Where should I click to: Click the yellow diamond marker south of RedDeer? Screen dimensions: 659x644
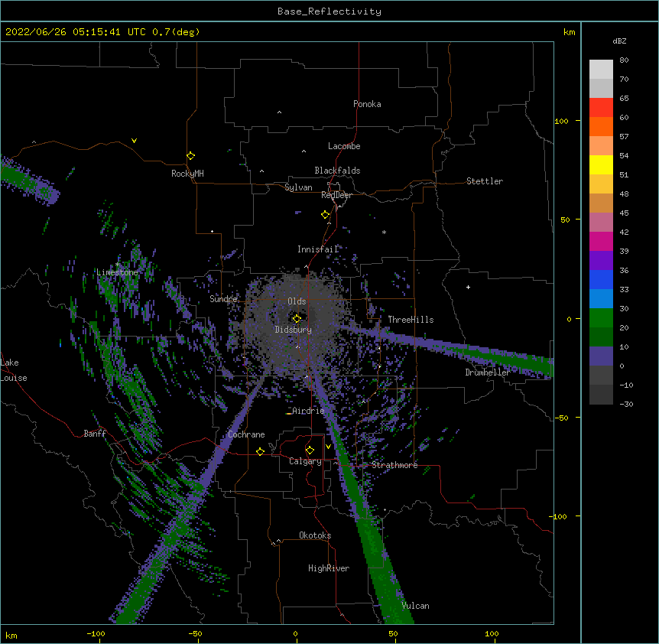click(x=326, y=215)
